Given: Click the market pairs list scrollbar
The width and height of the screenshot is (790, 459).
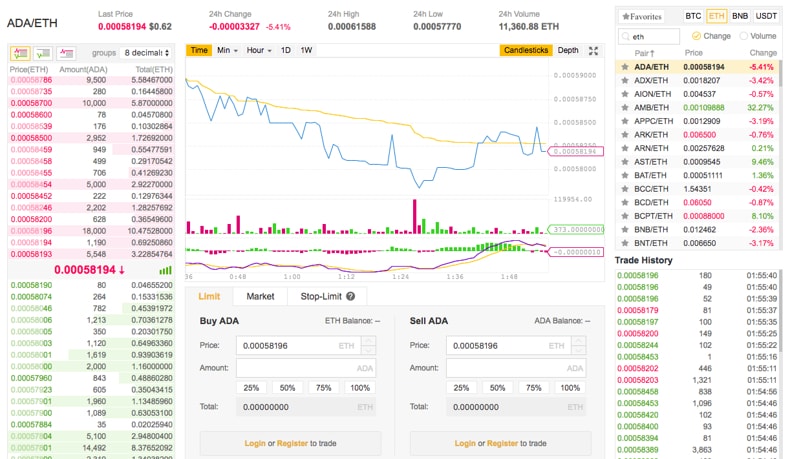Looking at the screenshot, I should click(x=780, y=75).
